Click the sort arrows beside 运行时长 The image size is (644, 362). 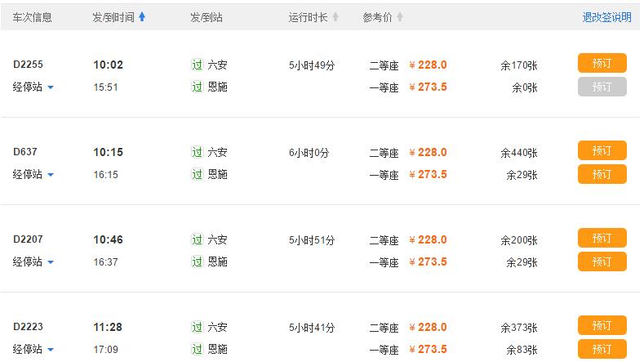(x=335, y=17)
